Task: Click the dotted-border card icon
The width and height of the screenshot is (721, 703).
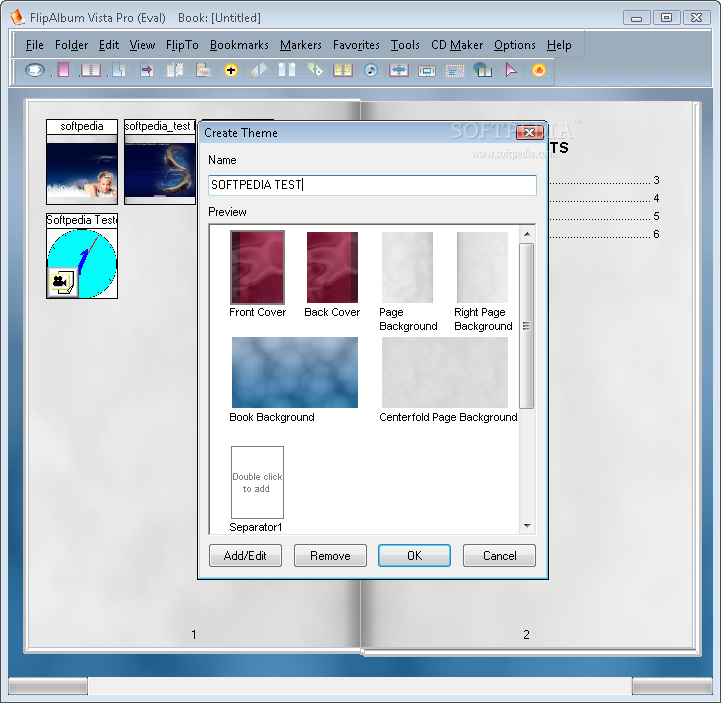Action: click(455, 70)
